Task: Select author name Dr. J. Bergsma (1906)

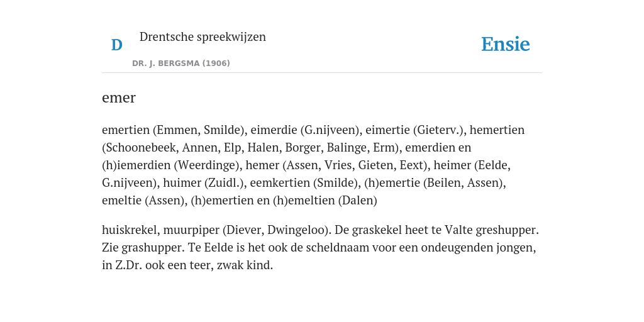Action: click(180, 64)
